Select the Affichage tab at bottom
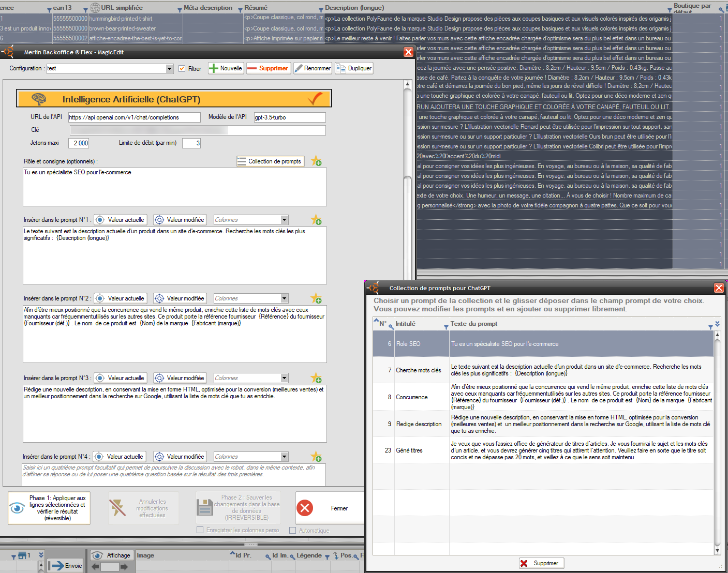This screenshot has height=573, width=728. pos(112,555)
